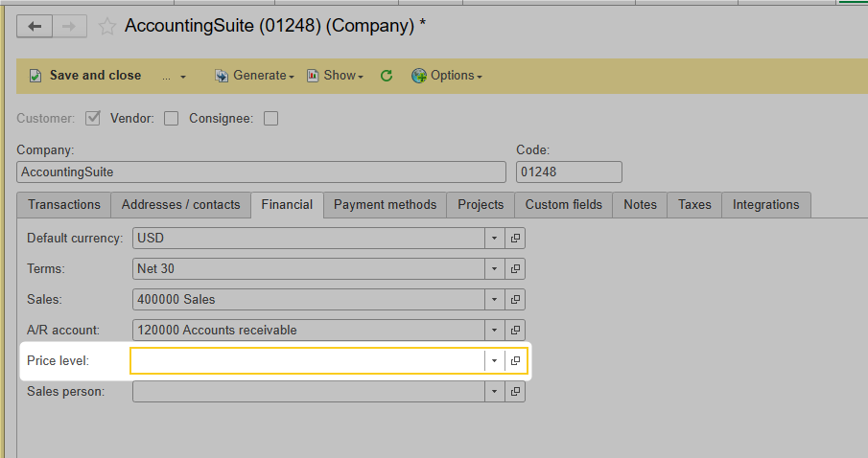Expand the Price level dropdown arrow
The width and height of the screenshot is (868, 458).
click(494, 360)
